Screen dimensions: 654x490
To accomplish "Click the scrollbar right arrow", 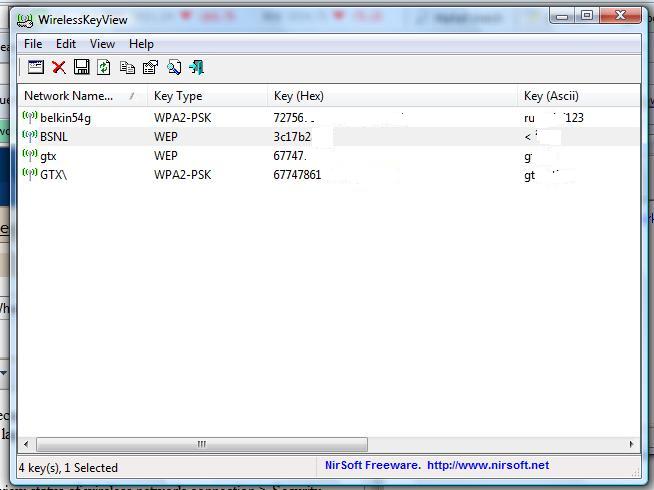I will pos(631,444).
